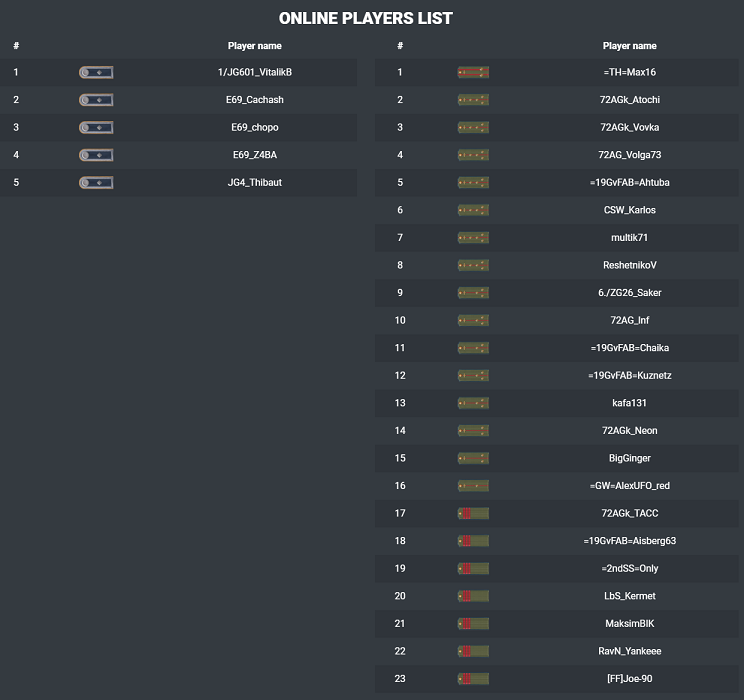
Task: Click rank icon for LbS_Kermet
Action: click(x=473, y=596)
